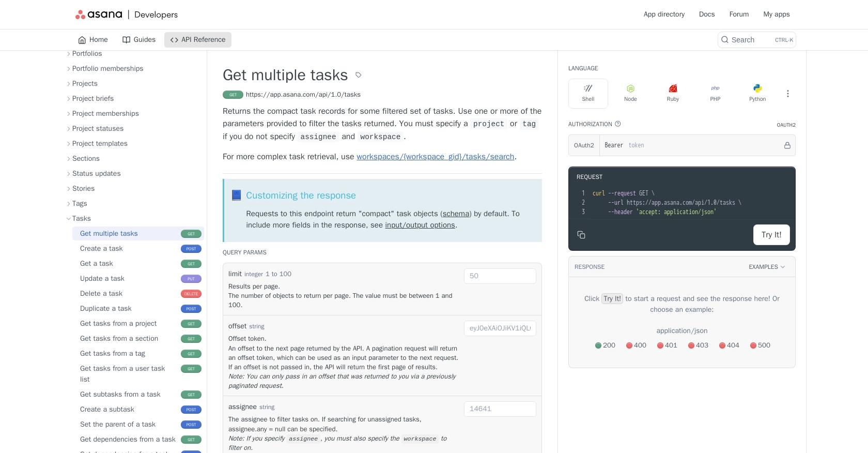
Task: Show the 404 response example
Action: pos(729,345)
